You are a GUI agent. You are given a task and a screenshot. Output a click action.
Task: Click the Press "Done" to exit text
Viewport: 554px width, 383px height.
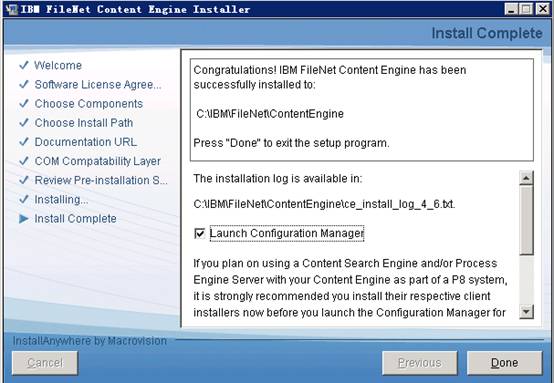tap(291, 143)
